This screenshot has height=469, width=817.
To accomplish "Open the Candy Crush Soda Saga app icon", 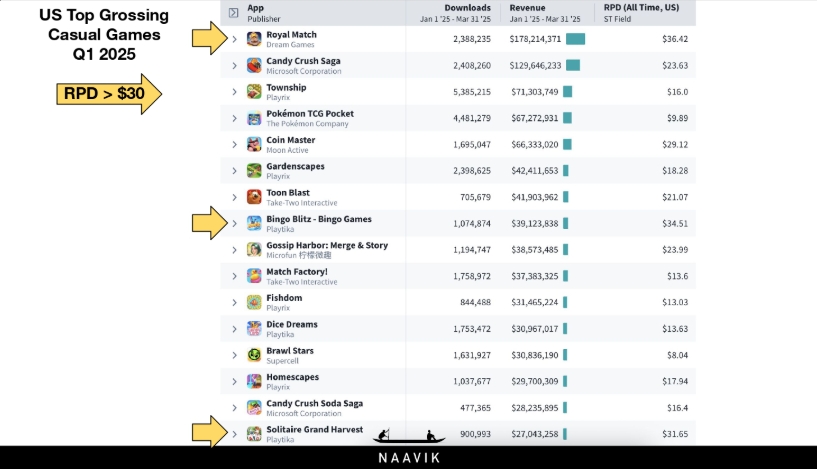I will [254, 408].
